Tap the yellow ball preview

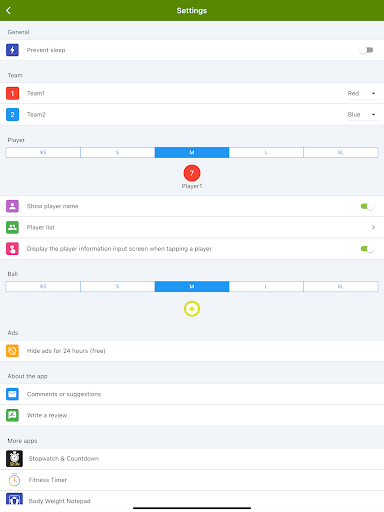pos(192,309)
